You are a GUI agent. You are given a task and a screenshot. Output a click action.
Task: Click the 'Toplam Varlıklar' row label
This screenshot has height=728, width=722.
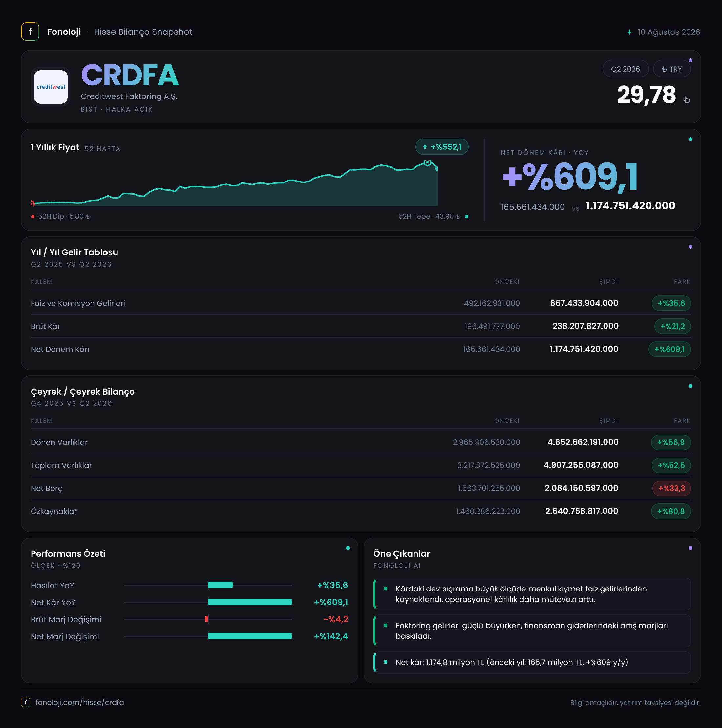(x=61, y=465)
